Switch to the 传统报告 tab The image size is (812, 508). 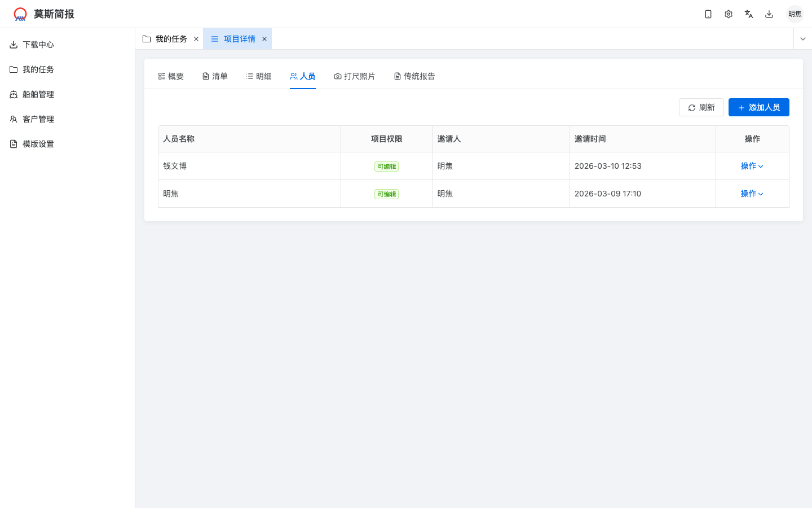coord(414,76)
